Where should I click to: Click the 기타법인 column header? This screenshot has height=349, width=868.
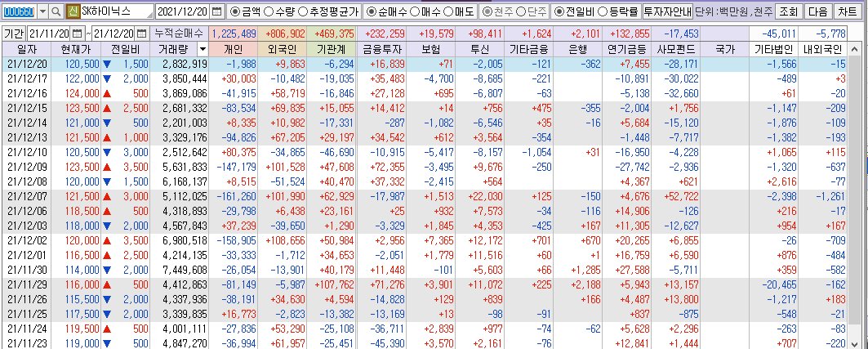pos(774,49)
